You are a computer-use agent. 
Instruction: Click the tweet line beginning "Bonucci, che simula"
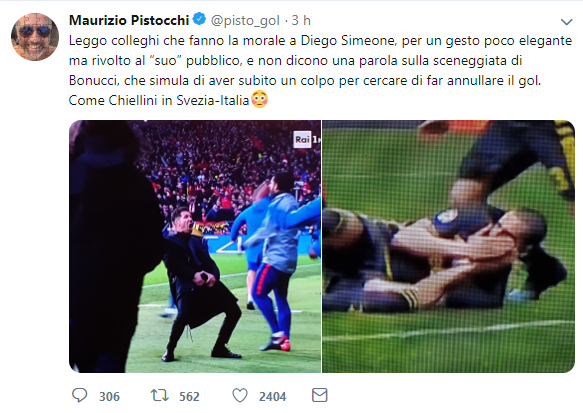coord(305,81)
